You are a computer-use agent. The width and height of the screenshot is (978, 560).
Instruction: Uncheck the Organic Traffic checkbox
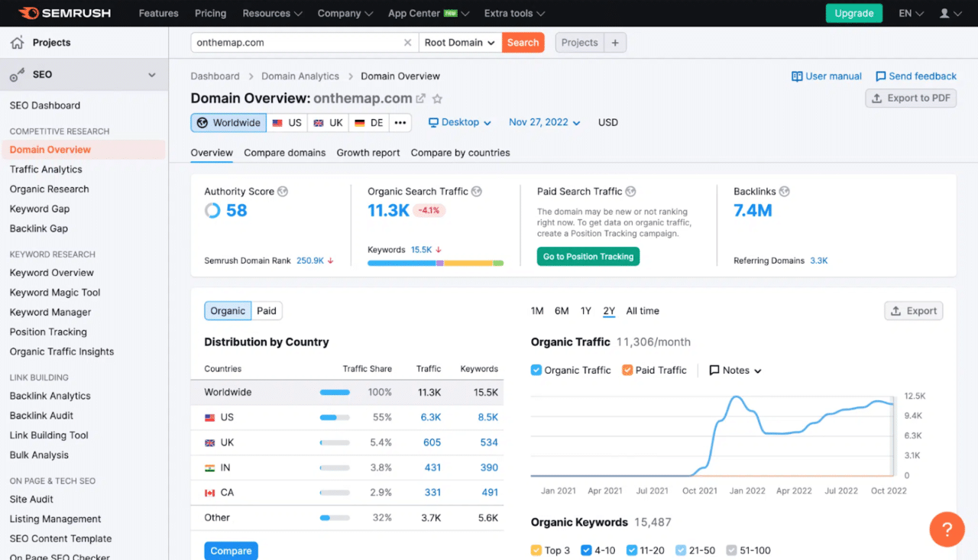[x=536, y=371]
